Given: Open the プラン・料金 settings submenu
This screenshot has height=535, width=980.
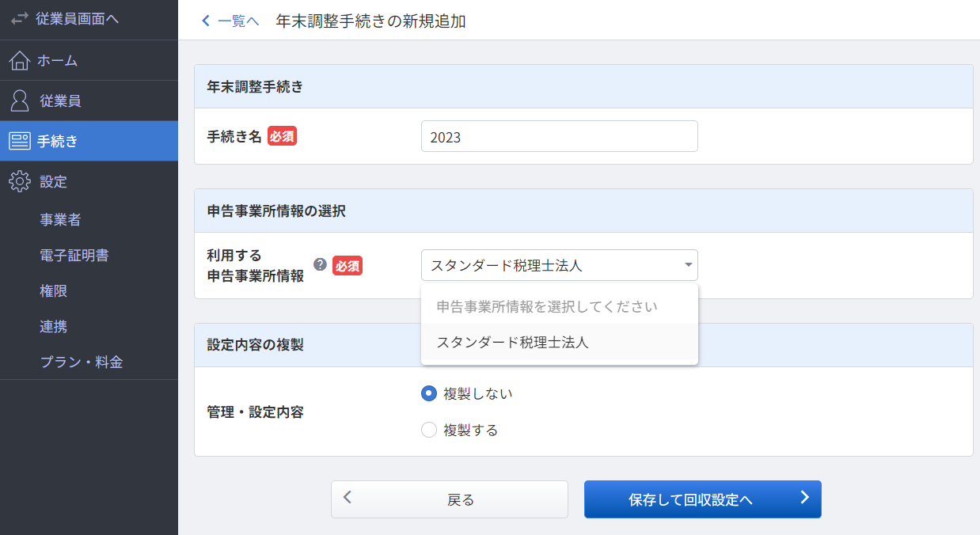Looking at the screenshot, I should (82, 362).
